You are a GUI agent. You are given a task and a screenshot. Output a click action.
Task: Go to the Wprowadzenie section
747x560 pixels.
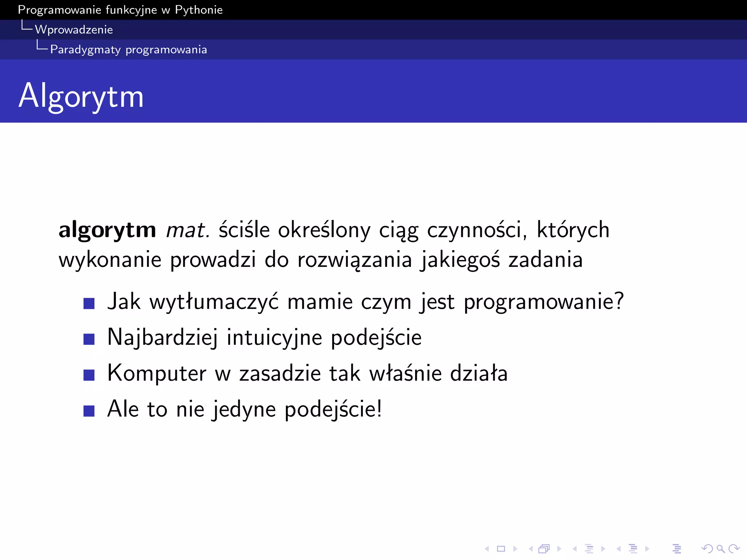coord(74,30)
